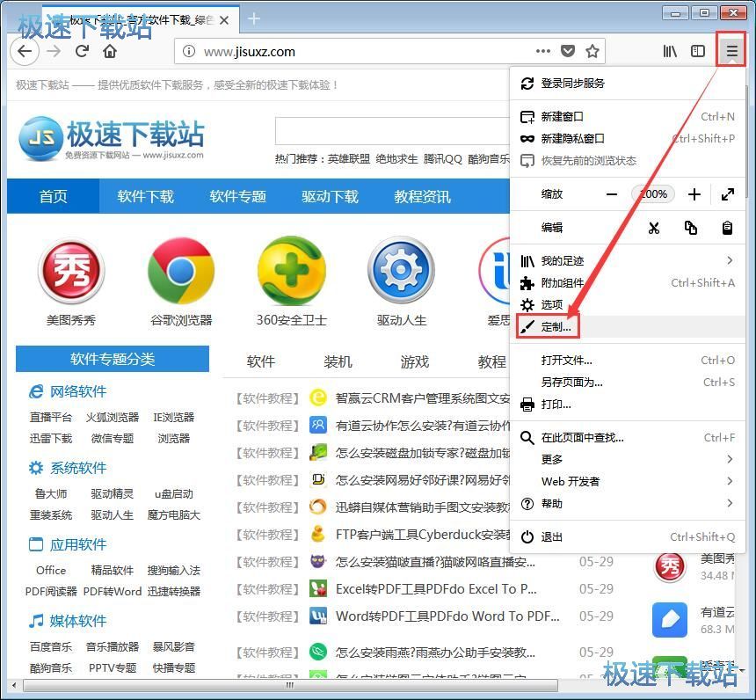Expand 更多 submenu
The height and width of the screenshot is (700, 756).
tap(628, 459)
